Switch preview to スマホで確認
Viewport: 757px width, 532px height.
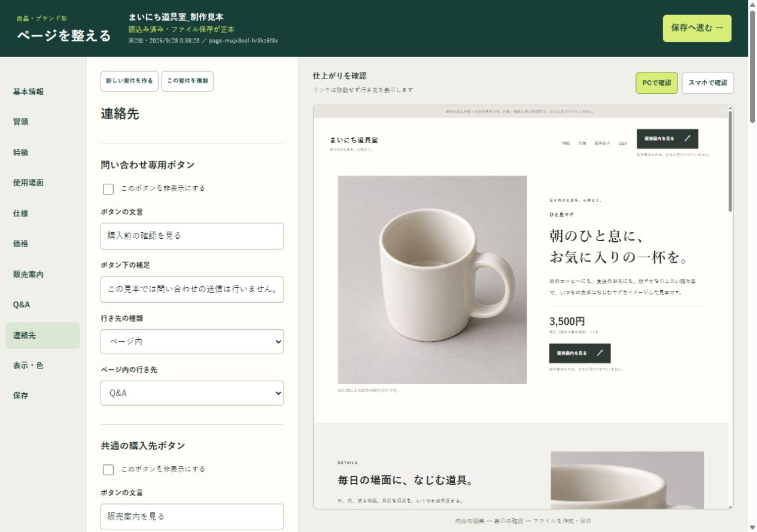tap(708, 83)
